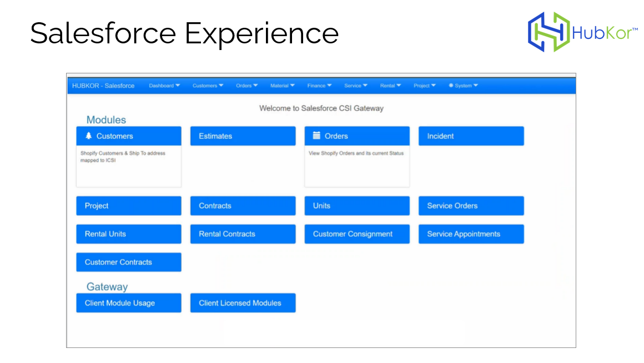
Task: Open the Customer Contracts module
Action: (128, 262)
